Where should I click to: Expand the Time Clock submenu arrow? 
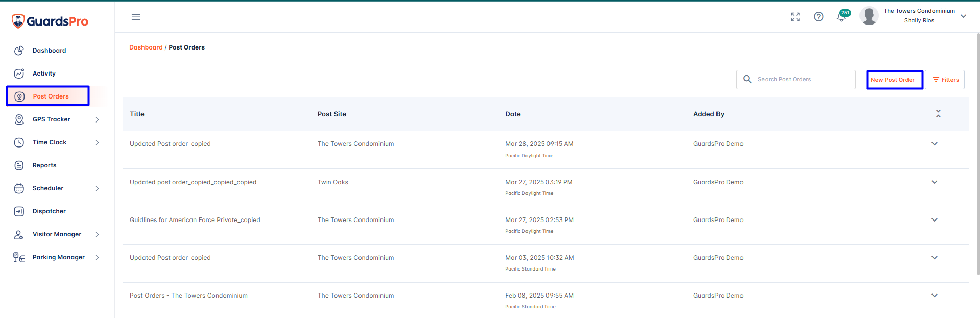[x=97, y=142]
